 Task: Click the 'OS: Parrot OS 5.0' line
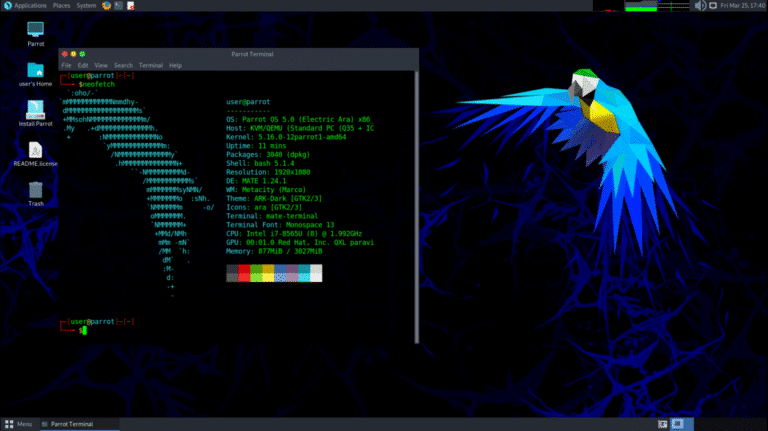pos(300,120)
